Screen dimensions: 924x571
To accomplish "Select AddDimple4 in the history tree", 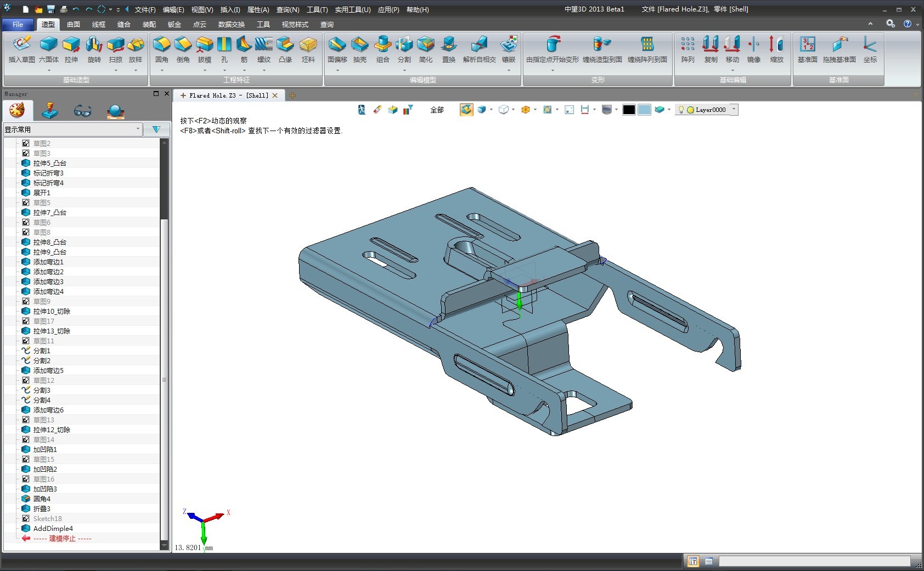I will (53, 528).
